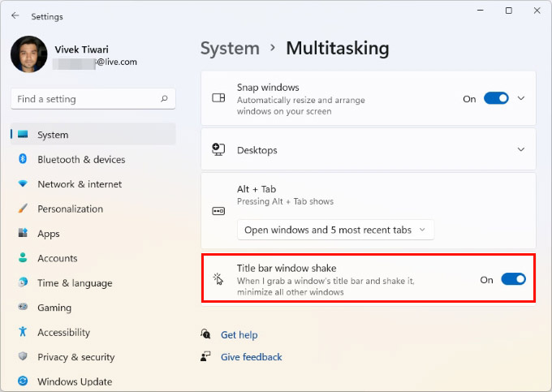
Task: Click the Title bar window shake cursor icon
Action: [218, 279]
